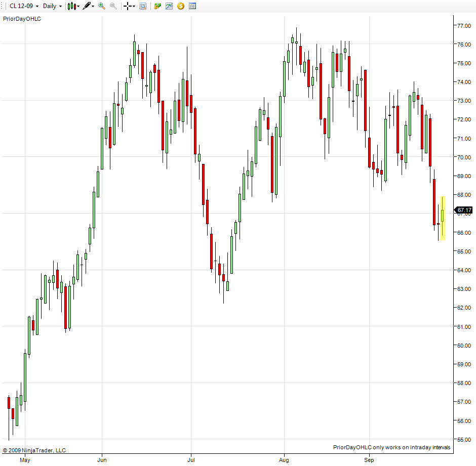Click the 67.17 current price marker
The height and width of the screenshot is (466, 476).
[x=463, y=210]
